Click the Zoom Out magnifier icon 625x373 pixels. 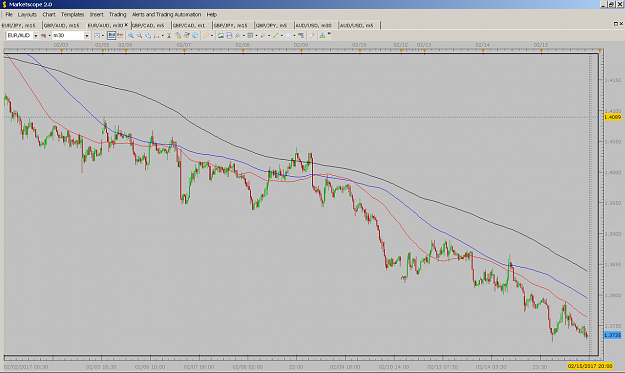[x=139, y=35]
